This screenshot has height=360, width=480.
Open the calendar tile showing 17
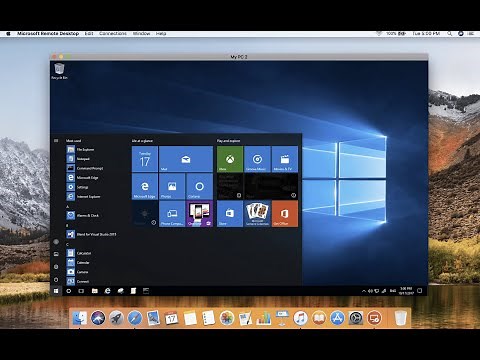tap(145, 159)
